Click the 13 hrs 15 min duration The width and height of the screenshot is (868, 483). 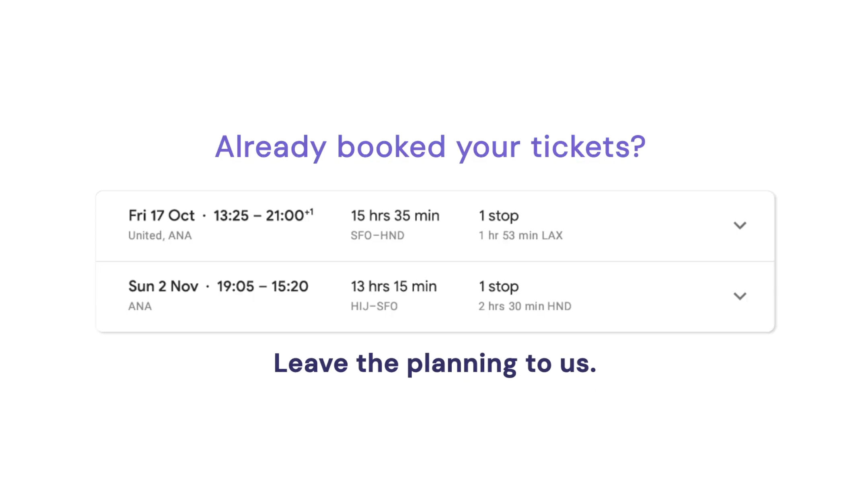tap(393, 287)
